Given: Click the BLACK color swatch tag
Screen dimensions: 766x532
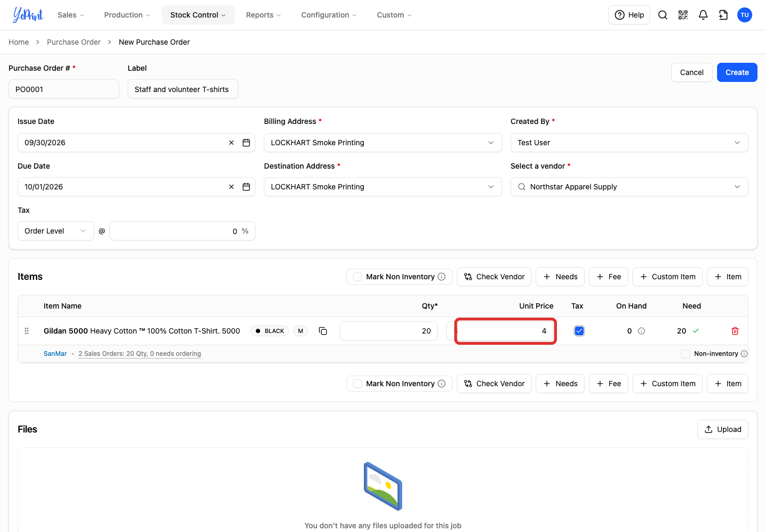Looking at the screenshot, I should tap(270, 331).
